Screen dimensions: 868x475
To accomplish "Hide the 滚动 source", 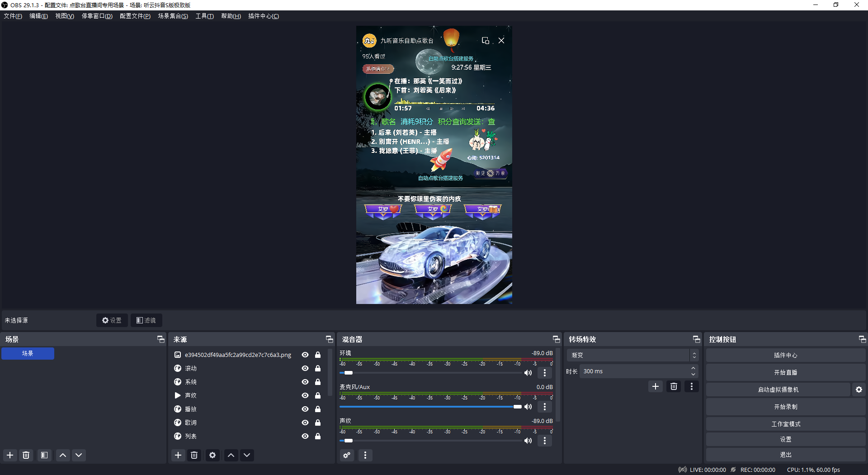I will tap(305, 368).
